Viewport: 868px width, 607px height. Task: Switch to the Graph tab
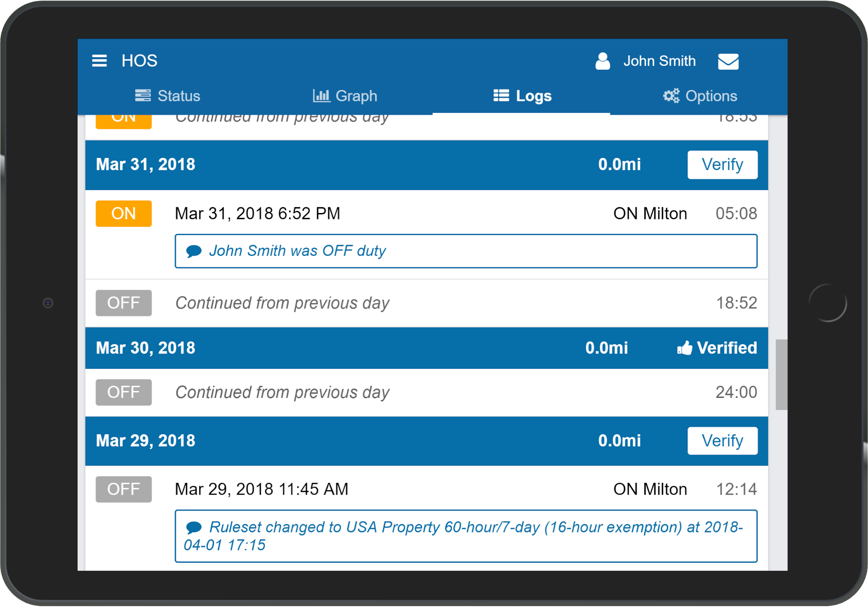click(345, 96)
